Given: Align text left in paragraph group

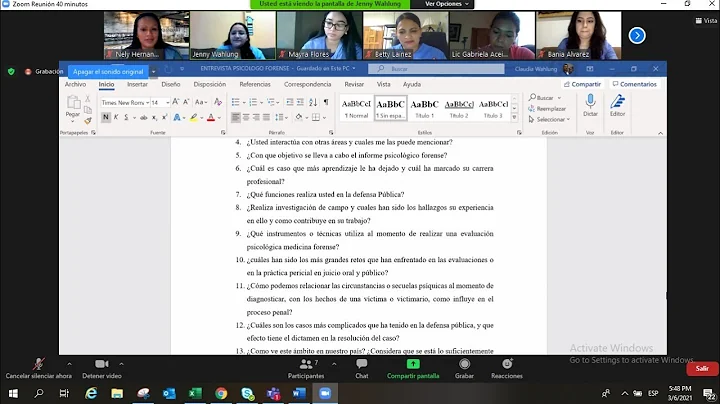Looking at the screenshot, I should pos(236,118).
